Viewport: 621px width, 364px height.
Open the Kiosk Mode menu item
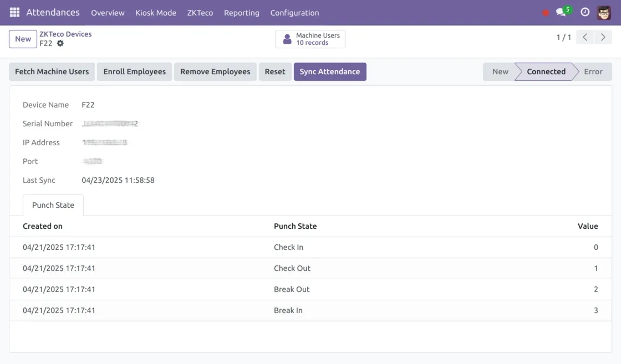point(156,13)
